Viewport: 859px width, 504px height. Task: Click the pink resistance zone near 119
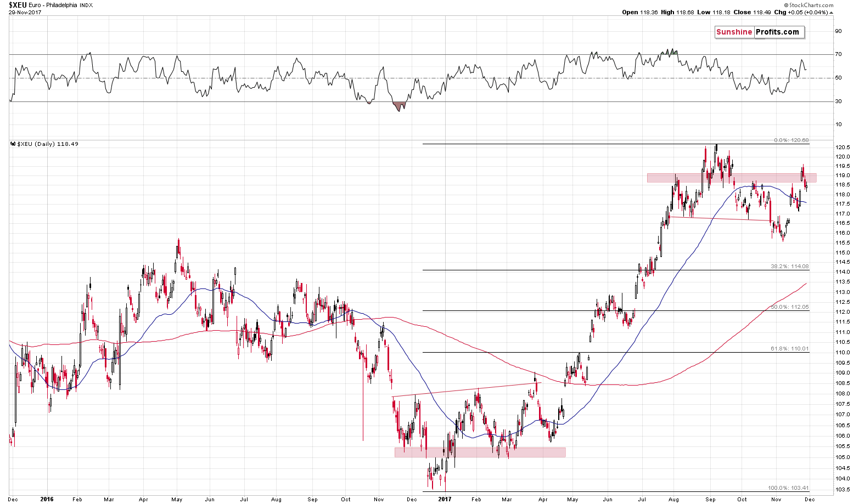732,178
